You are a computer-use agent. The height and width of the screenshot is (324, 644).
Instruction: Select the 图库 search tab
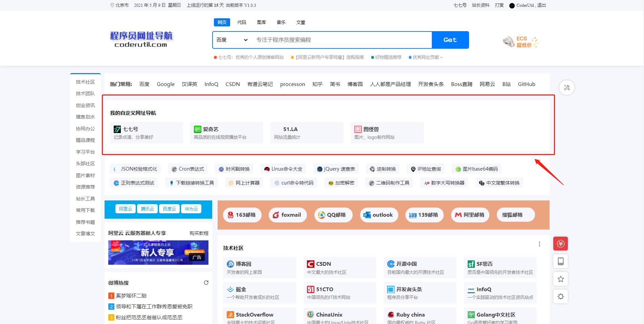point(261,22)
